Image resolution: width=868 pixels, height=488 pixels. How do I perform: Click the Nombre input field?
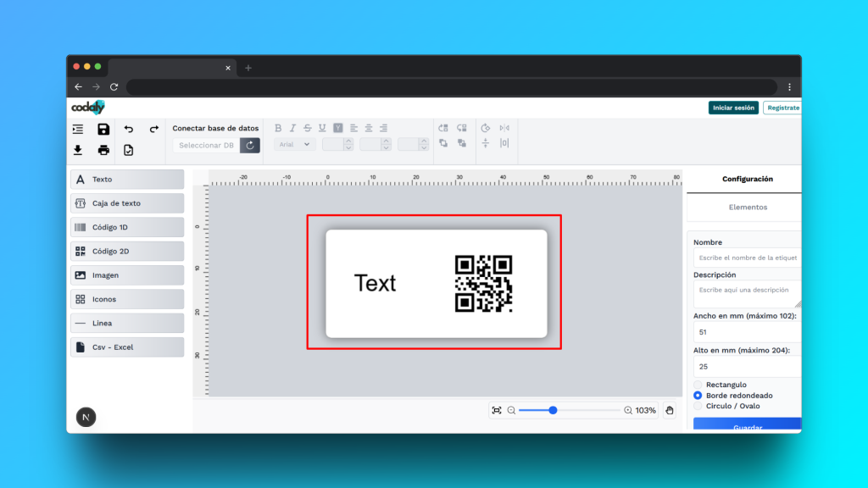pyautogui.click(x=748, y=258)
